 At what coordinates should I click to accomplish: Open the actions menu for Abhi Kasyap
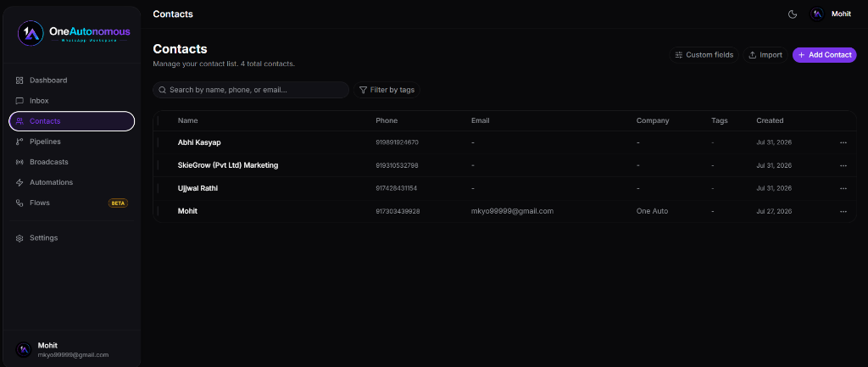pos(843,142)
